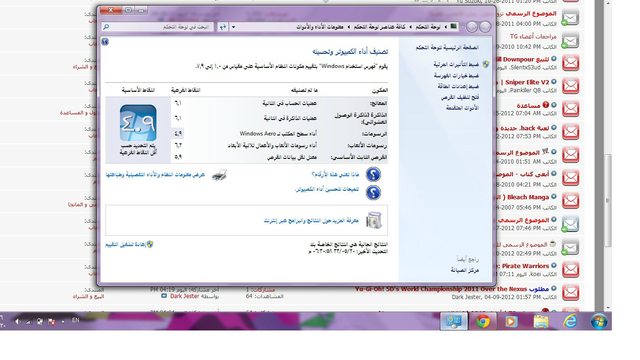Open "فتح تنظيف القرص" sidebar link
Image resolution: width=640 pixels, height=360 pixels.
[x=460, y=98]
